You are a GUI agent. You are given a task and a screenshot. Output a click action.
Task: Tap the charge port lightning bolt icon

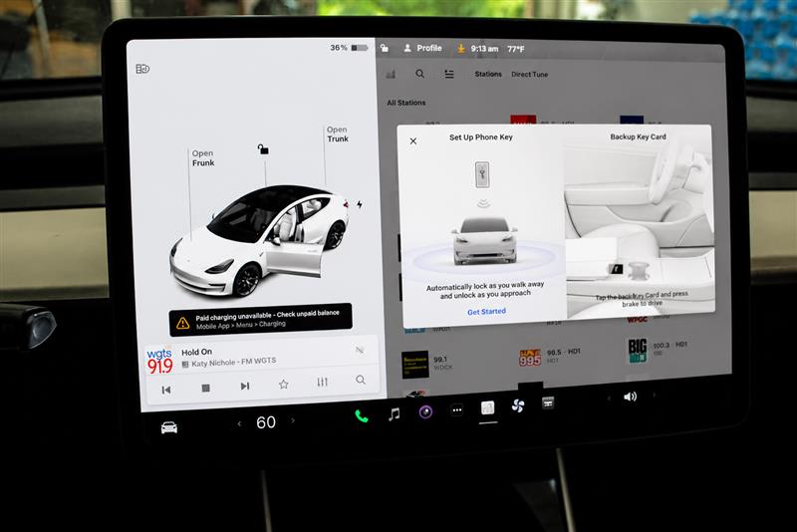coord(360,204)
